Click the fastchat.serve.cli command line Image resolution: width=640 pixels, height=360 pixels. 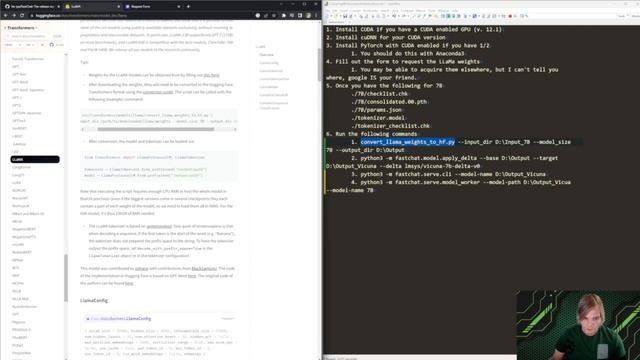(x=448, y=174)
